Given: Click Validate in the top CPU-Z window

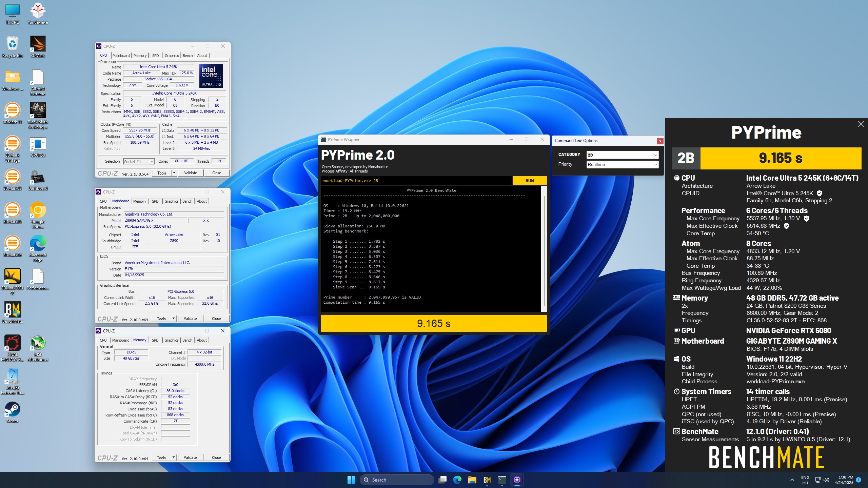Looking at the screenshot, I should (x=191, y=173).
